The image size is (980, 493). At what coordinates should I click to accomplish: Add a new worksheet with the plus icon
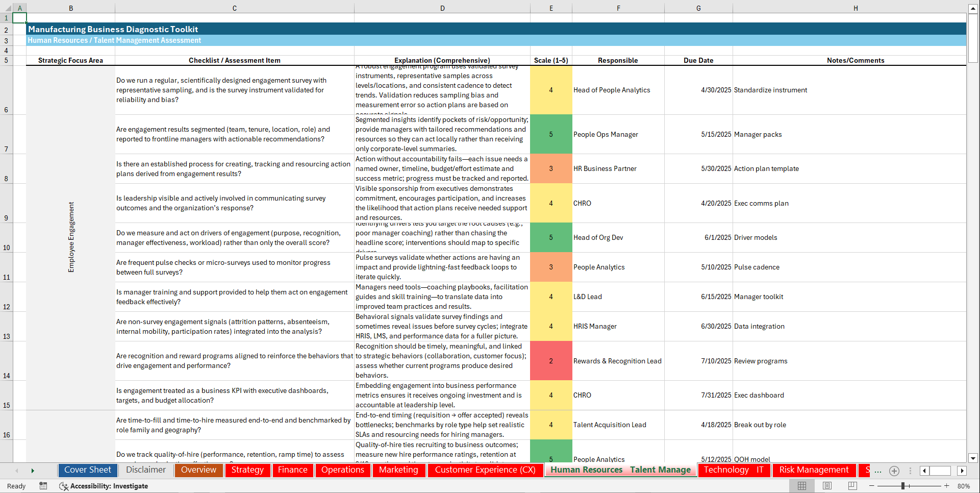coord(894,471)
